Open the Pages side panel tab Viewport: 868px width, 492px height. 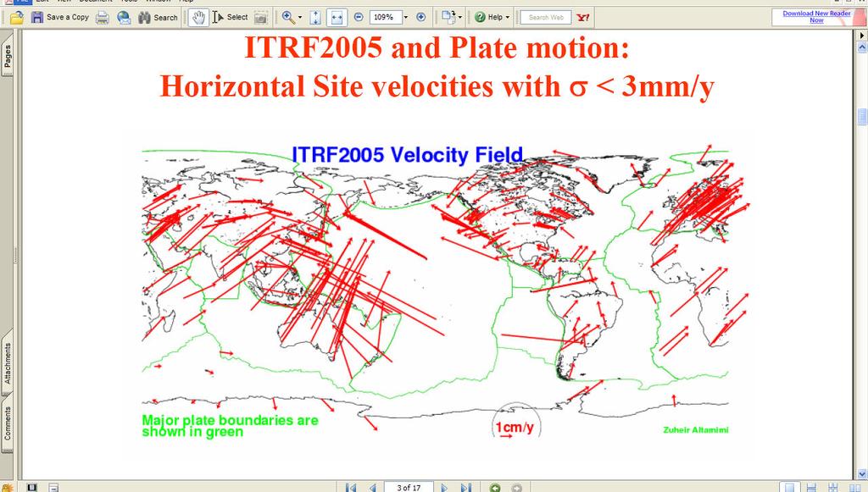click(x=7, y=57)
